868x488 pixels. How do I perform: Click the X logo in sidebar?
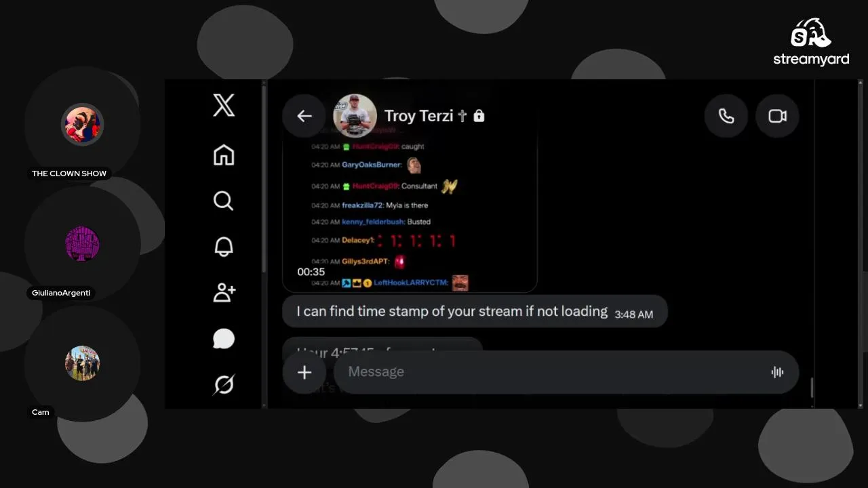pos(224,106)
